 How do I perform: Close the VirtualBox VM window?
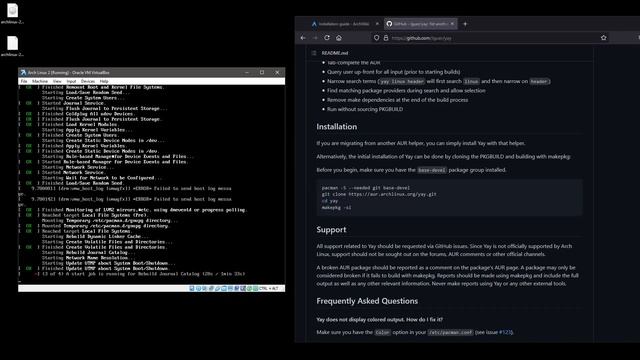[x=278, y=73]
